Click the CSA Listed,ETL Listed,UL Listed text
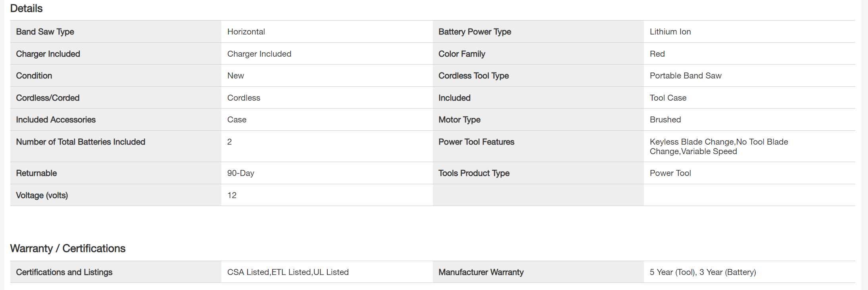Image resolution: width=868 pixels, height=290 pixels. tap(288, 272)
